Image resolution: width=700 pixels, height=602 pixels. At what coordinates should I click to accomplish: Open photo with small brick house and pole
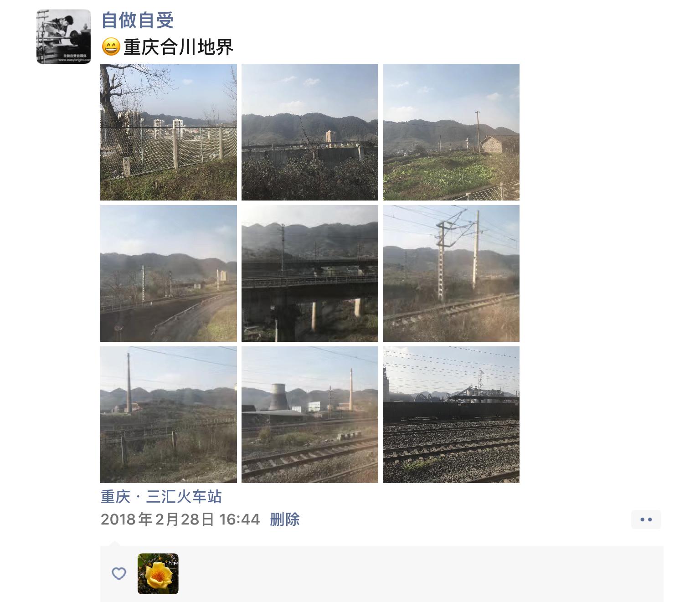pos(451,132)
